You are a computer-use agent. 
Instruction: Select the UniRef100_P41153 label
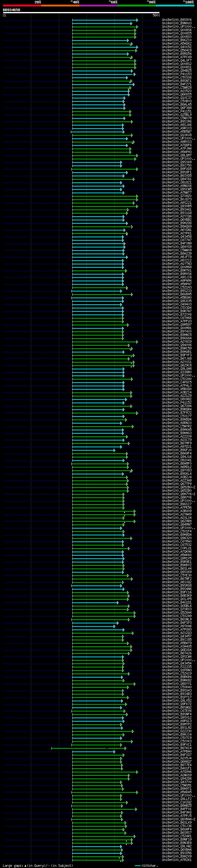[177, 74]
